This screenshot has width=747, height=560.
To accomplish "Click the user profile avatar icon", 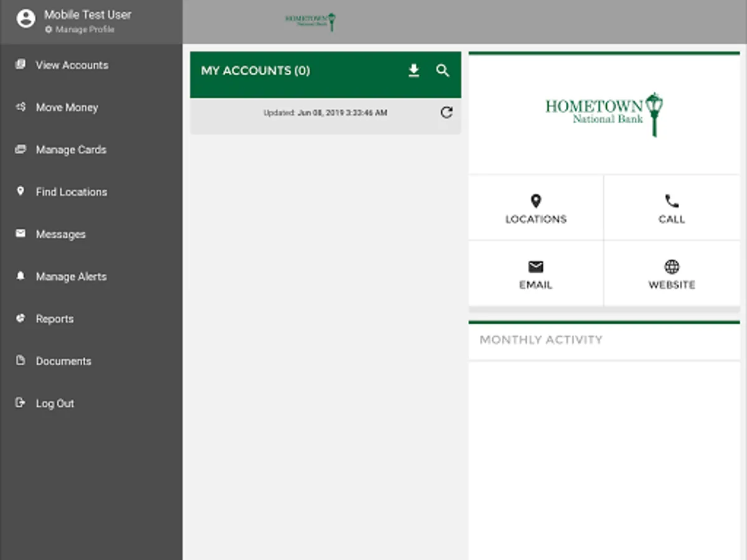I will [x=26, y=19].
